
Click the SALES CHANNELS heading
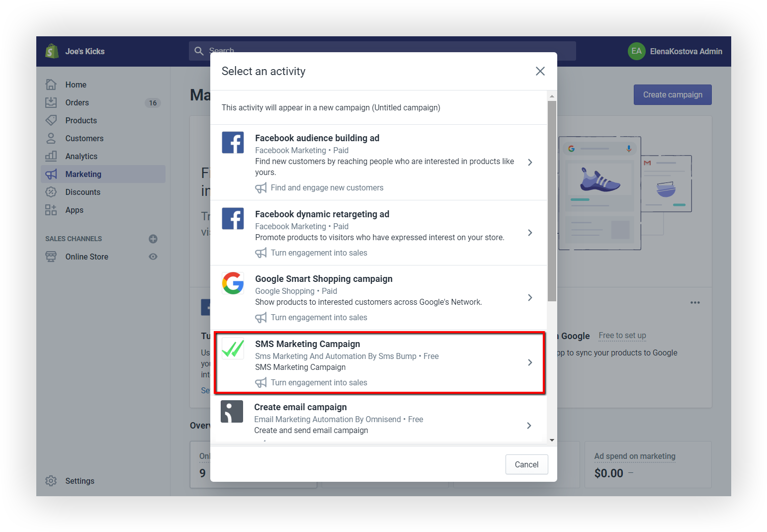(74, 239)
